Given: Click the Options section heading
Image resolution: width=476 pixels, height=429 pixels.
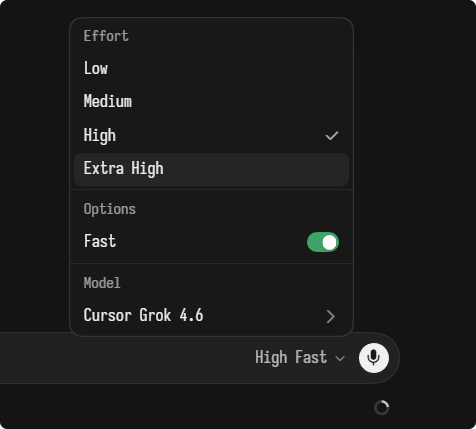Looking at the screenshot, I should click(x=110, y=209).
